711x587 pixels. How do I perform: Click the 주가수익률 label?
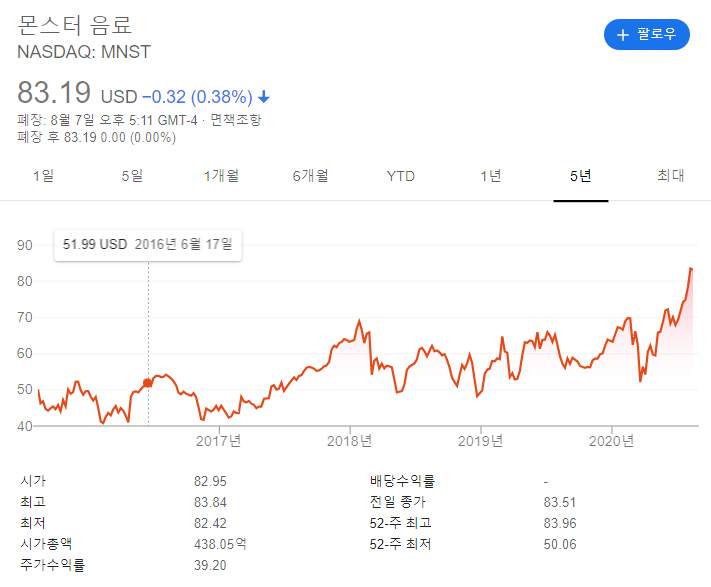click(53, 565)
